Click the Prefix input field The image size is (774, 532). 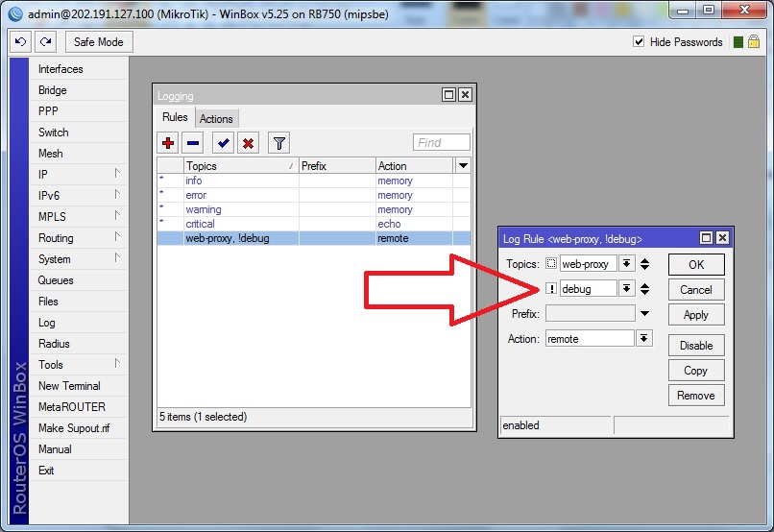(x=590, y=313)
